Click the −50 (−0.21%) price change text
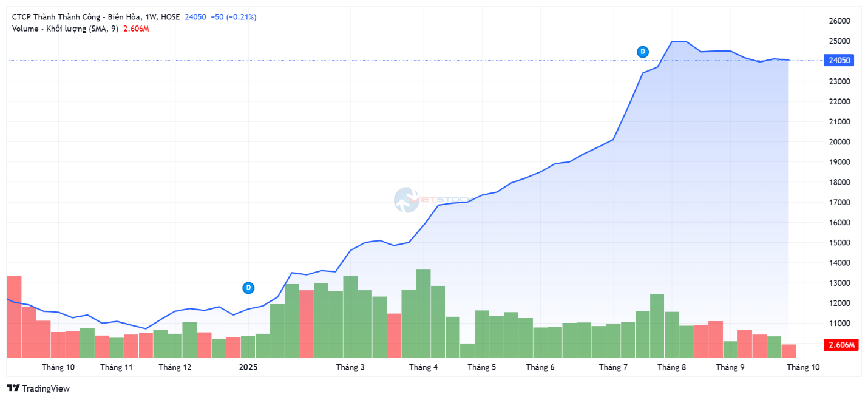Image resolution: width=868 pixels, height=400 pixels. [234, 17]
